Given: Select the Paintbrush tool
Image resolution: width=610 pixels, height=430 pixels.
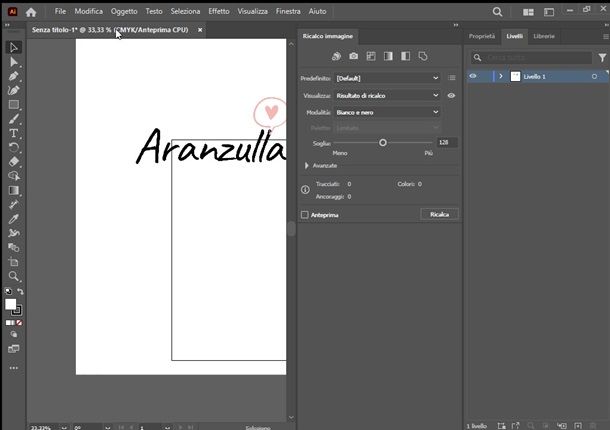Looking at the screenshot, I should (x=14, y=119).
